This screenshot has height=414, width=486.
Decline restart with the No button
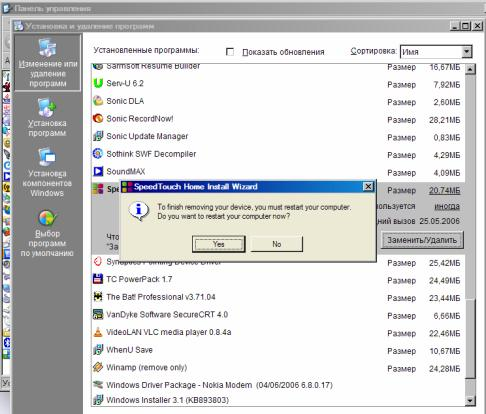[x=277, y=244]
